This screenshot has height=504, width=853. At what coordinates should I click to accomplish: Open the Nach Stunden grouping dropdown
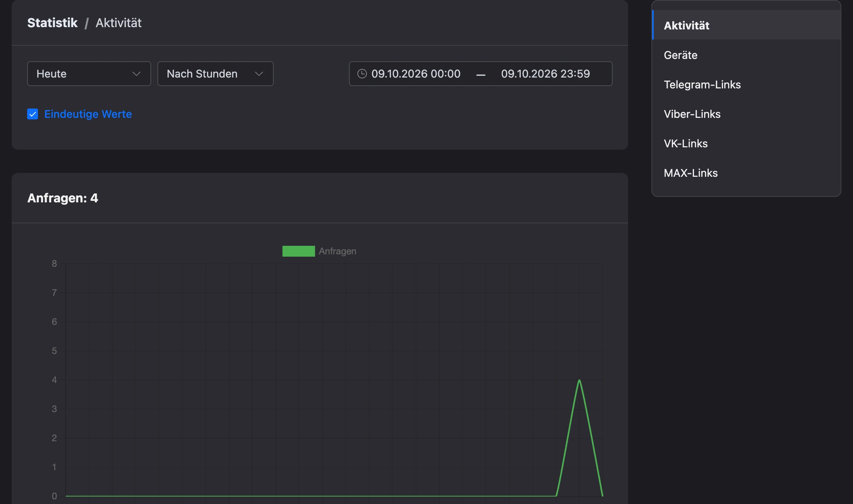point(216,74)
